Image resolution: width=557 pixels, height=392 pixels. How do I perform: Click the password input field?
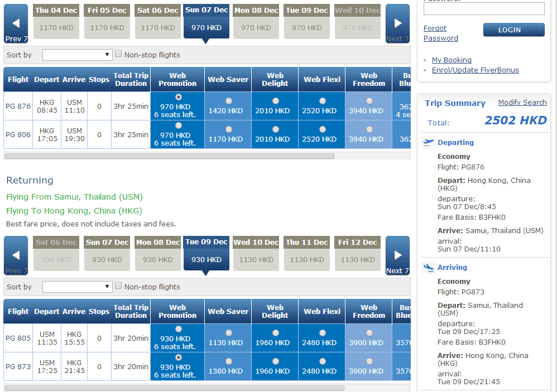click(x=484, y=9)
